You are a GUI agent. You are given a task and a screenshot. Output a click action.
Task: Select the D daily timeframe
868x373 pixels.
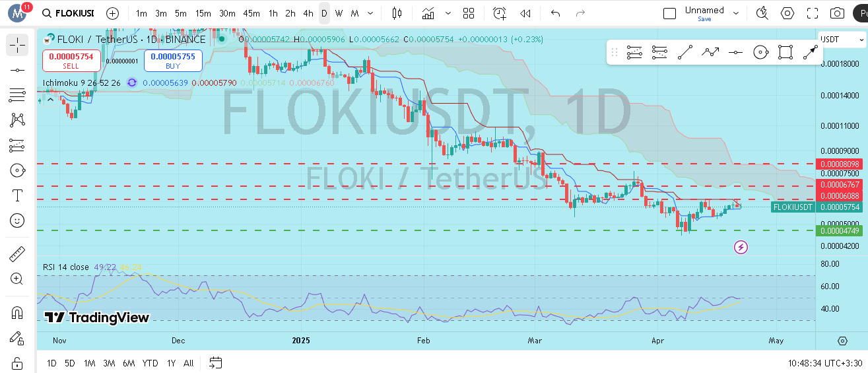coord(323,13)
